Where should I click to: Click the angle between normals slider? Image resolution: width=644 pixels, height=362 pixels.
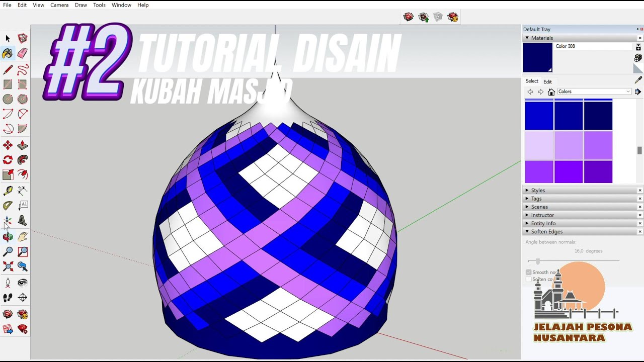[x=538, y=261]
